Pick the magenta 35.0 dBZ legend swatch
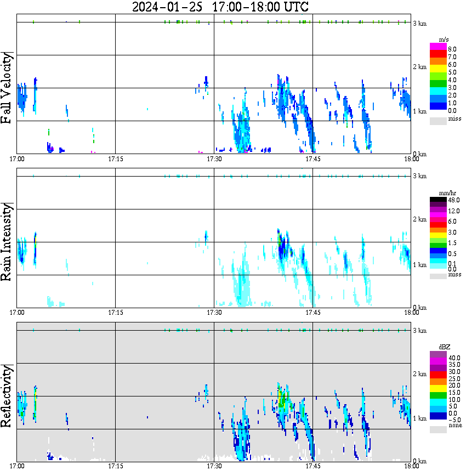466x476 pixels. 438,361
